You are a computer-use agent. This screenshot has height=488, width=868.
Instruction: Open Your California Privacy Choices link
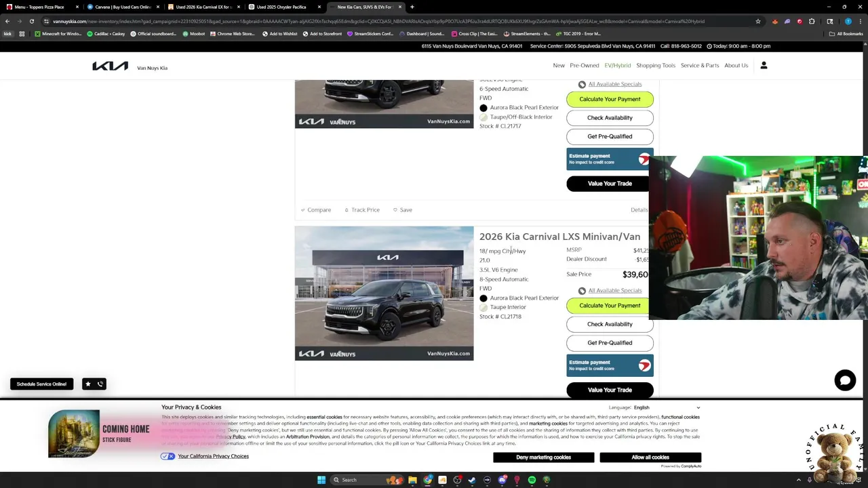213,456
